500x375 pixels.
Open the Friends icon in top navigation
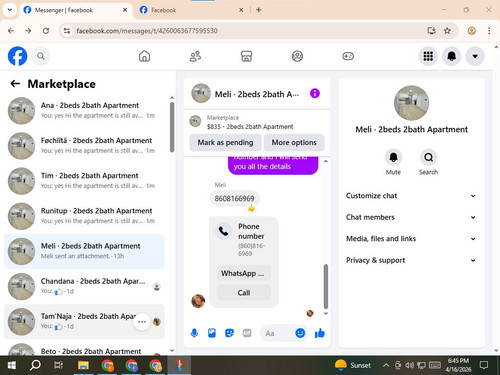tap(195, 56)
